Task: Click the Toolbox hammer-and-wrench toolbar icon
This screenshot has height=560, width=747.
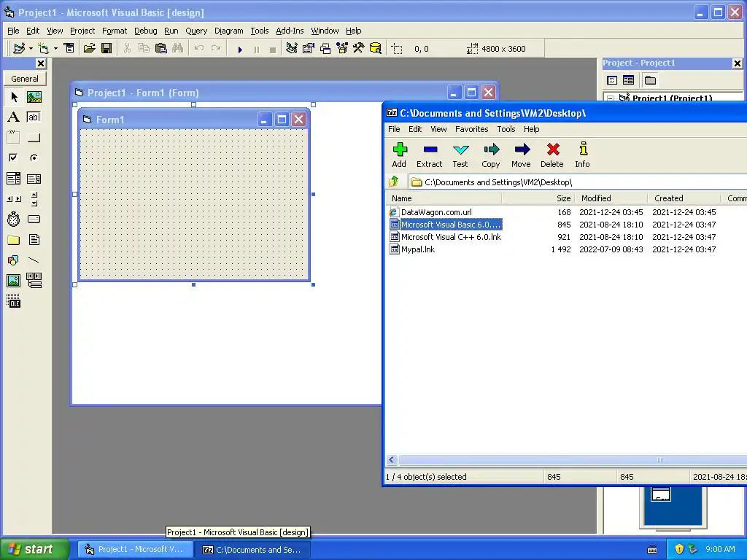Action: point(358,49)
